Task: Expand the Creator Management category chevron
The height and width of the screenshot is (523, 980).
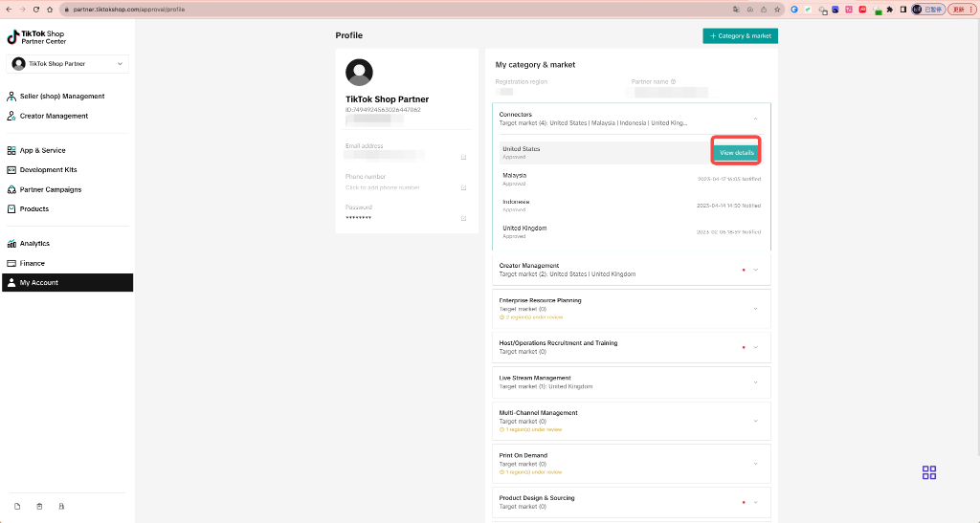Action: (756, 270)
